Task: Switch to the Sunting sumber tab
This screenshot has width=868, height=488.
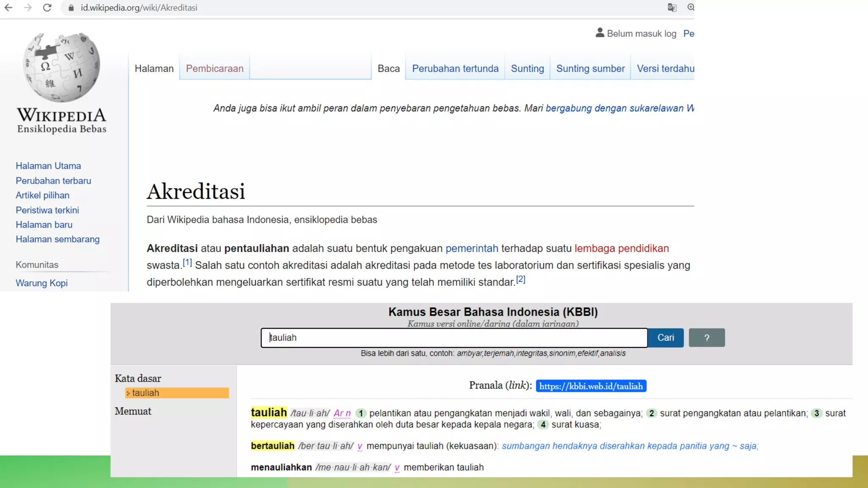Action: (x=590, y=69)
